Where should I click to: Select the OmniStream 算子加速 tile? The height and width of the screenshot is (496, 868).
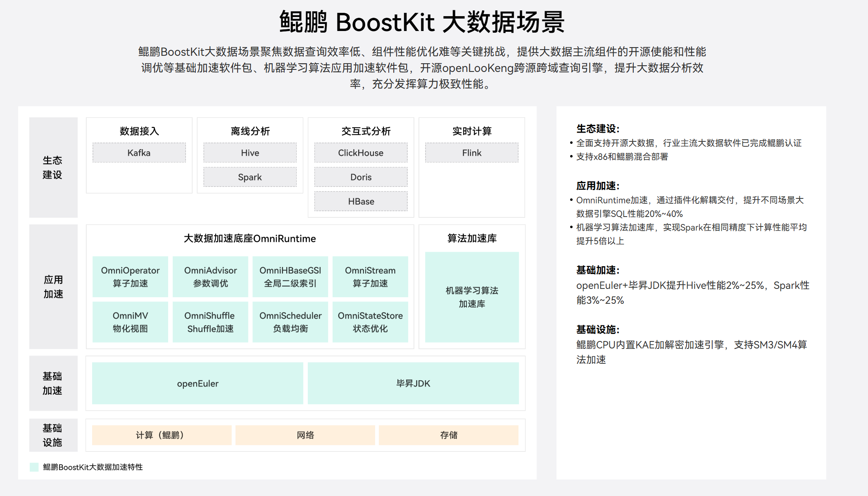(x=370, y=277)
